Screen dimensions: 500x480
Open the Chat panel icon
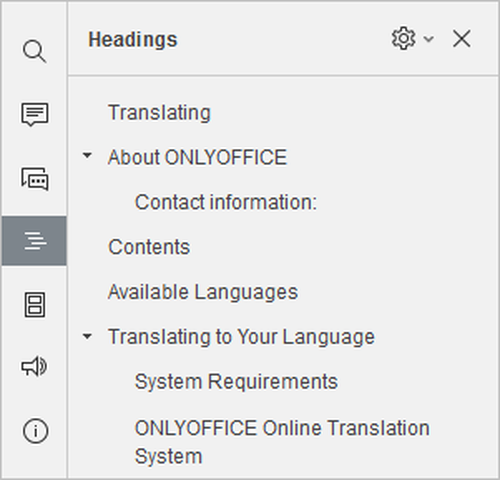[35, 179]
